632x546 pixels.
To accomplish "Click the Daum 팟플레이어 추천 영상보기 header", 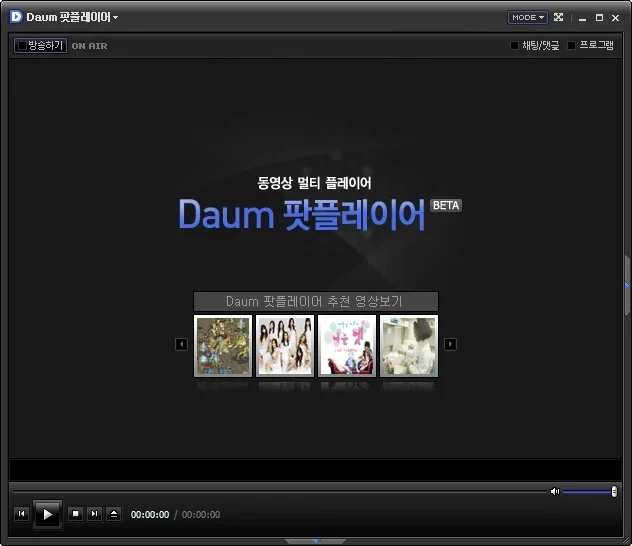I will point(316,301).
